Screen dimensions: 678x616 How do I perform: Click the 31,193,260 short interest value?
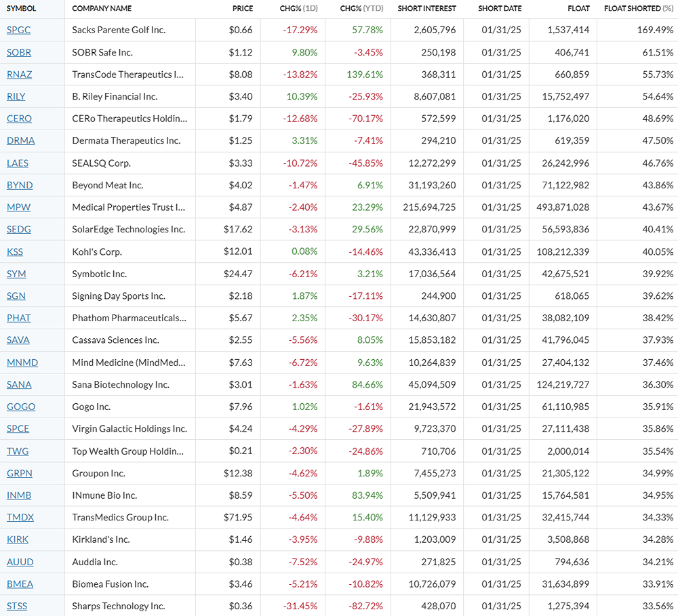(432, 185)
